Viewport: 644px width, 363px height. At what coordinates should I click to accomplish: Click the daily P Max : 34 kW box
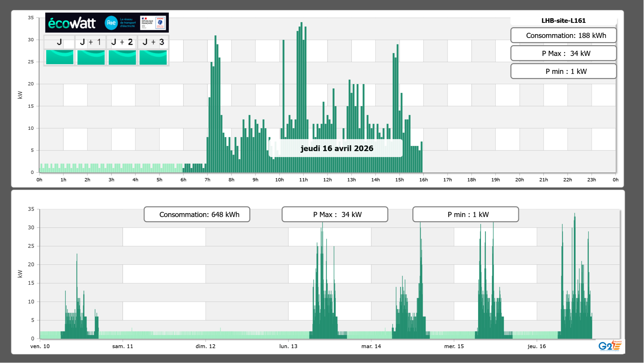pyautogui.click(x=563, y=53)
